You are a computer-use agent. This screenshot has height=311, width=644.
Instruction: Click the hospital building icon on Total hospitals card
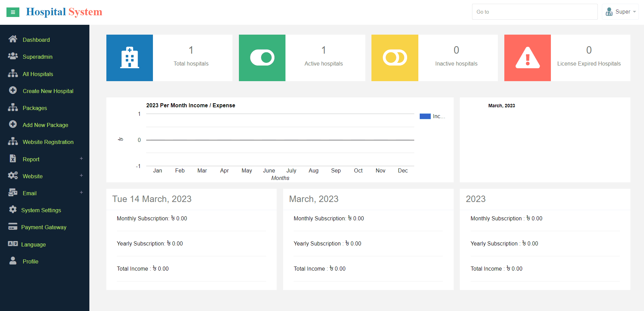pos(129,58)
